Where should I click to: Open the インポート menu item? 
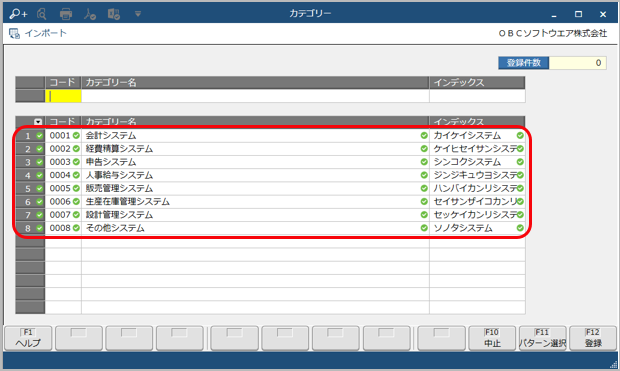tap(45, 33)
